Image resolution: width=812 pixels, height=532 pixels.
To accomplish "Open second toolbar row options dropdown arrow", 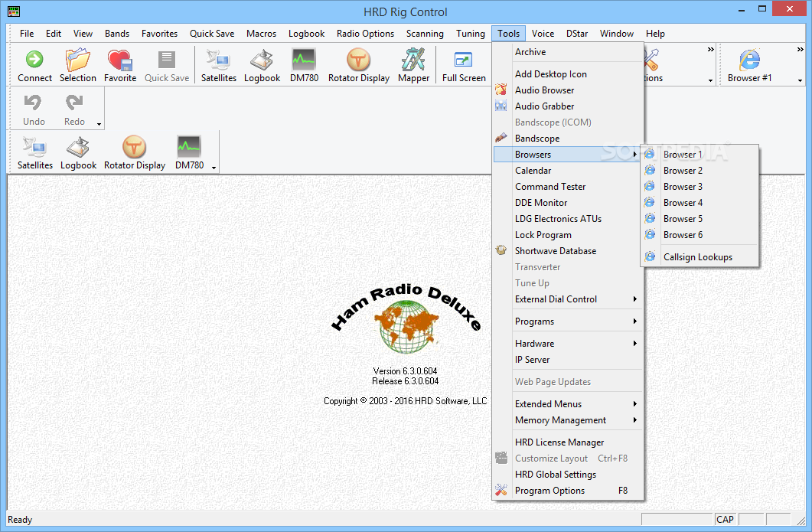I will click(214, 168).
